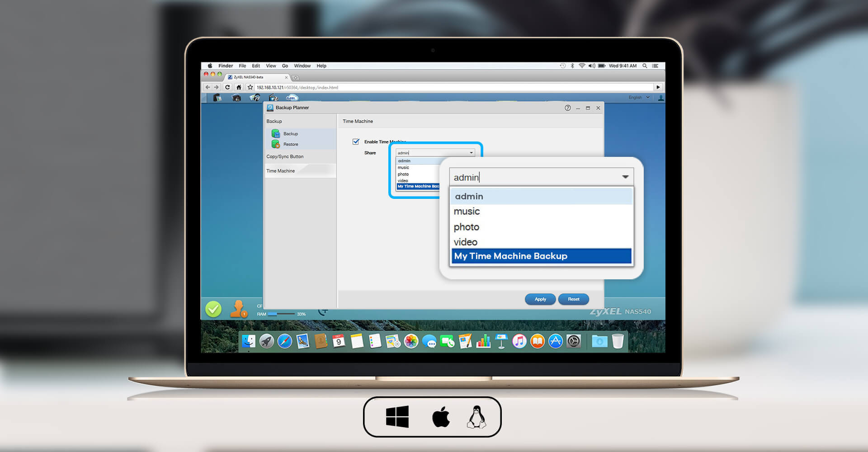Click the browser address bar URL

(x=297, y=88)
